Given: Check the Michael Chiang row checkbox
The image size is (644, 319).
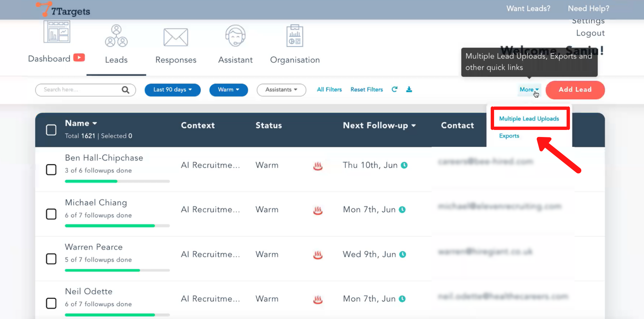Looking at the screenshot, I should coord(51,214).
